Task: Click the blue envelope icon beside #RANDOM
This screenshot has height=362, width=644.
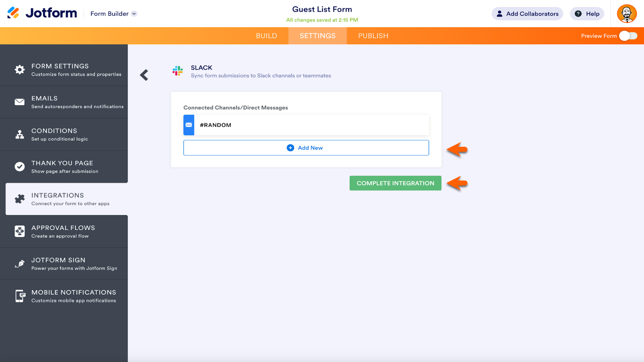Action: point(189,125)
